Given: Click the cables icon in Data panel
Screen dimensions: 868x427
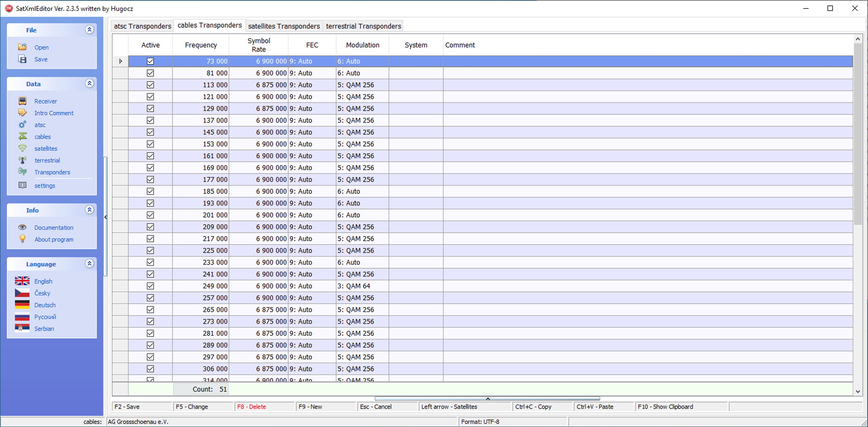Looking at the screenshot, I should (22, 136).
